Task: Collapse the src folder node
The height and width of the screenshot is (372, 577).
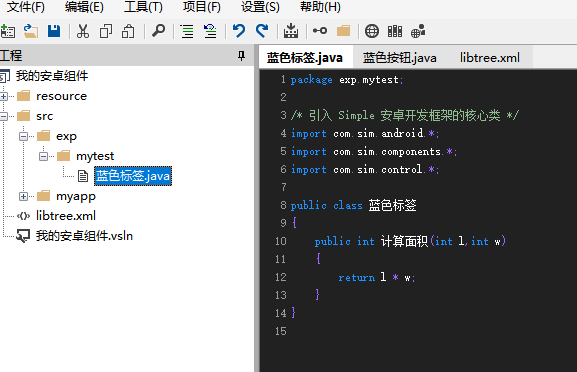Action: 4,116
